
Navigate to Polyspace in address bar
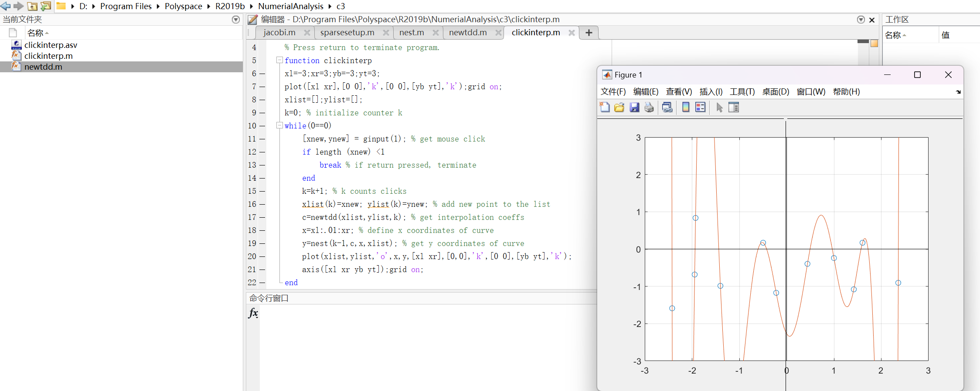[x=184, y=6]
